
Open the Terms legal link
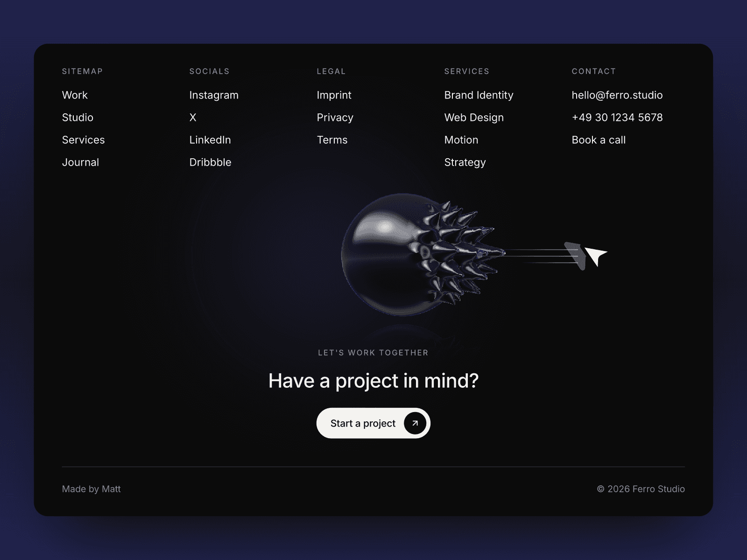[332, 140]
